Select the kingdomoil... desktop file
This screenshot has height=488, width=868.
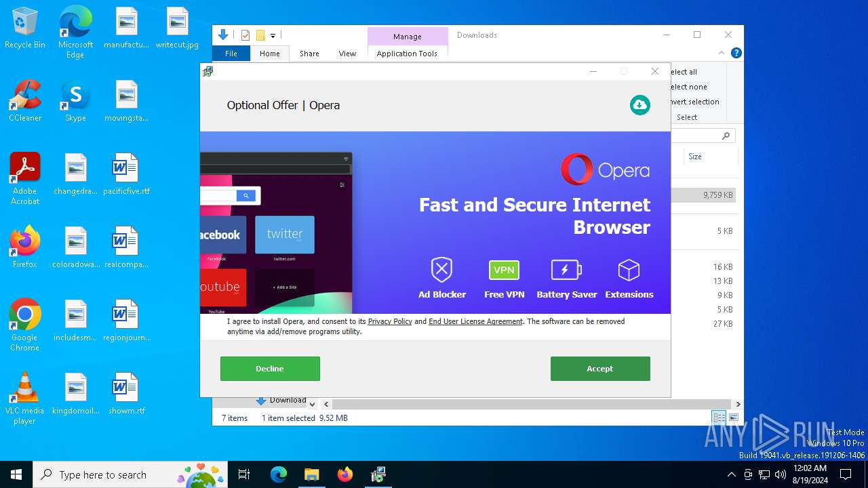pos(75,394)
